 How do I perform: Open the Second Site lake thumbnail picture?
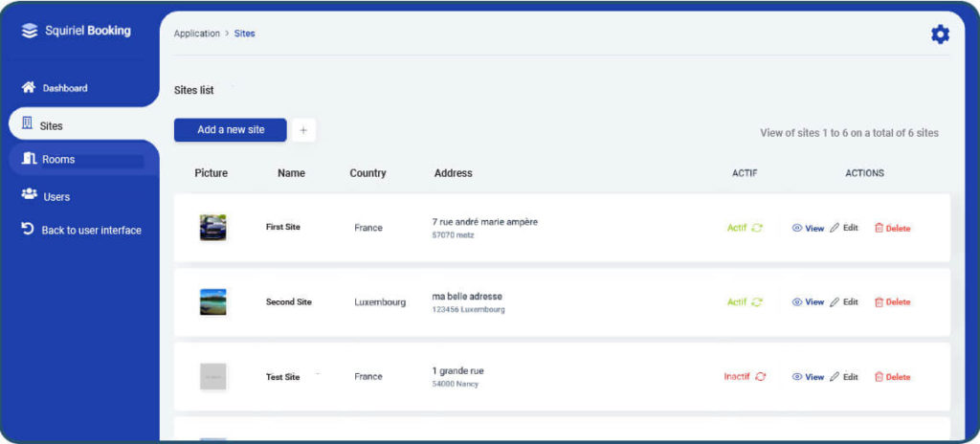[x=213, y=302]
